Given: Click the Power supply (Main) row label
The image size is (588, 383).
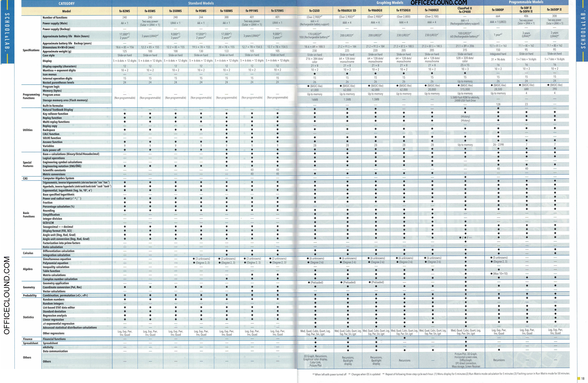Looking at the screenshot, I should click(55, 23).
